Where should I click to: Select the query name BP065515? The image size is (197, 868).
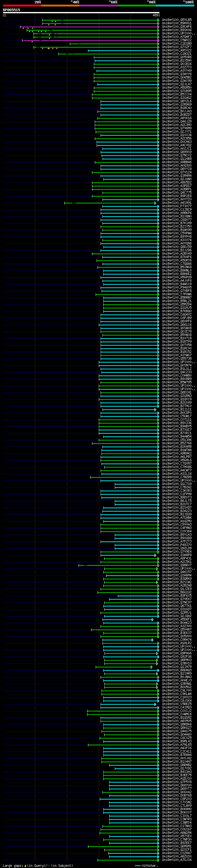click(11, 10)
